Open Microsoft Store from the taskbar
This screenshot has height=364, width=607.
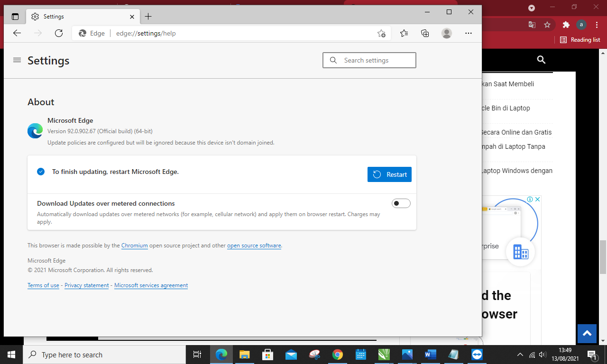click(267, 355)
